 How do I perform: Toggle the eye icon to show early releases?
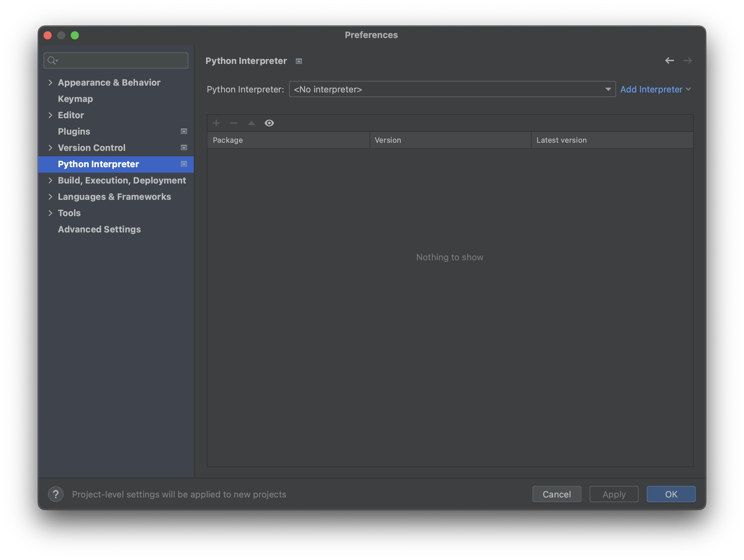[269, 123]
